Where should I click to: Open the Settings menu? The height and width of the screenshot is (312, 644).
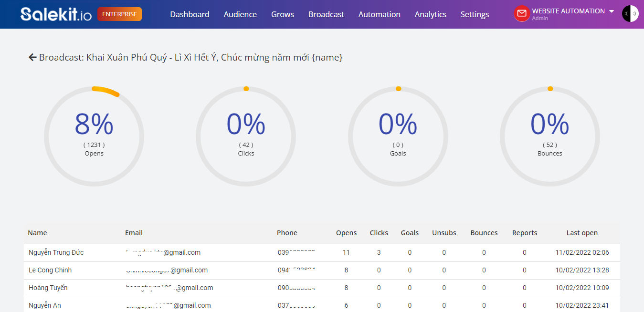click(x=475, y=14)
